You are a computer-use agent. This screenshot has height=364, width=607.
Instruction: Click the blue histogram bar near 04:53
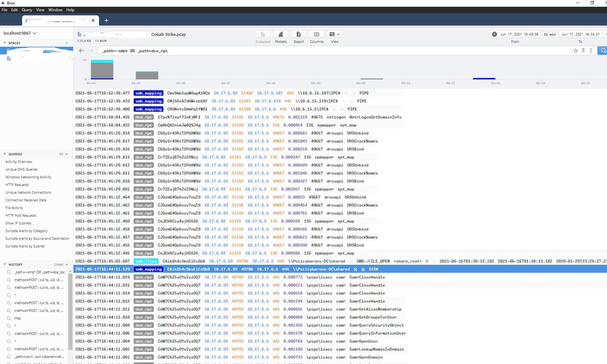tap(484, 78)
